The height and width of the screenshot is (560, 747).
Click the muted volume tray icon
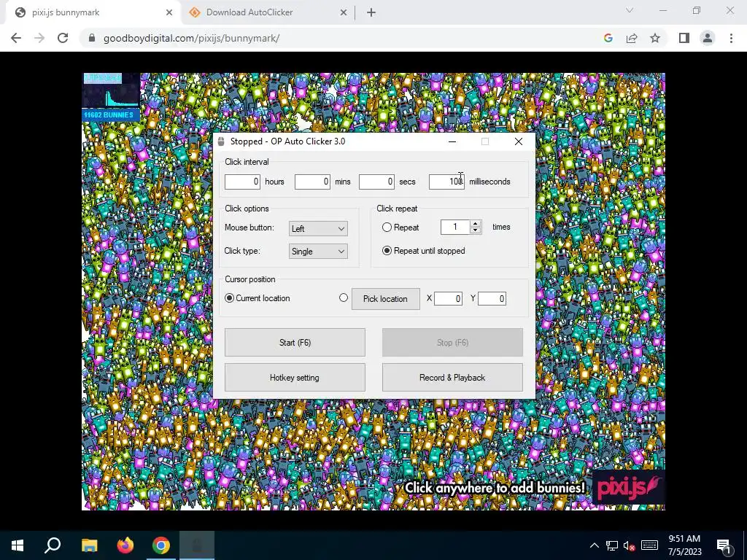(630, 545)
